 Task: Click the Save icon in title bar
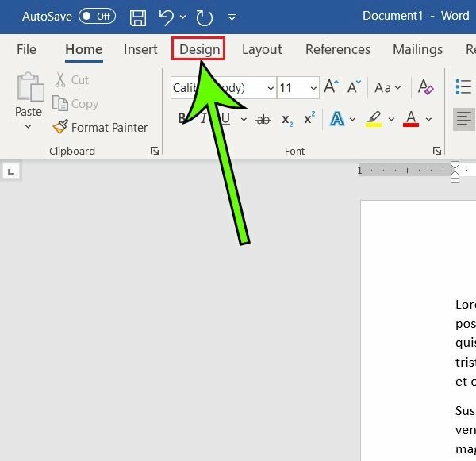[x=137, y=16]
